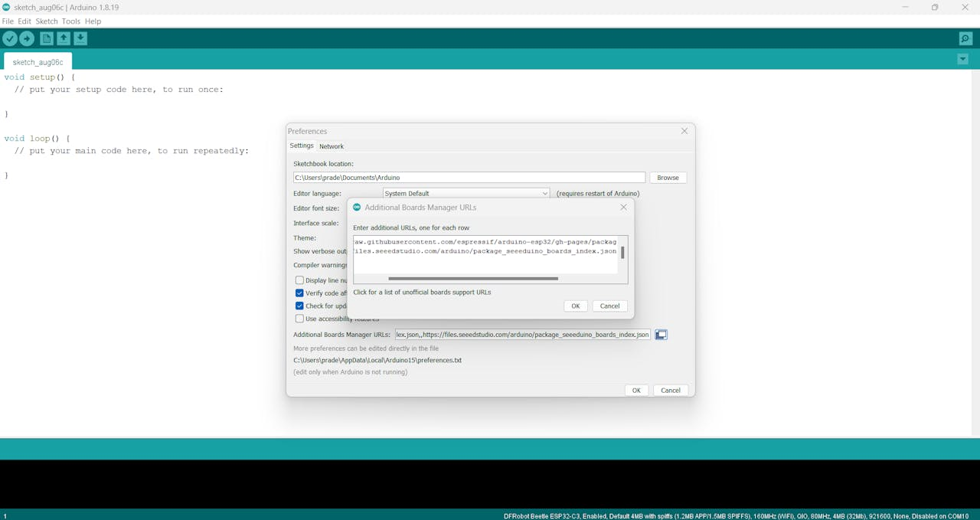Switch to the Network tab
The height and width of the screenshot is (520, 980).
[x=332, y=146]
